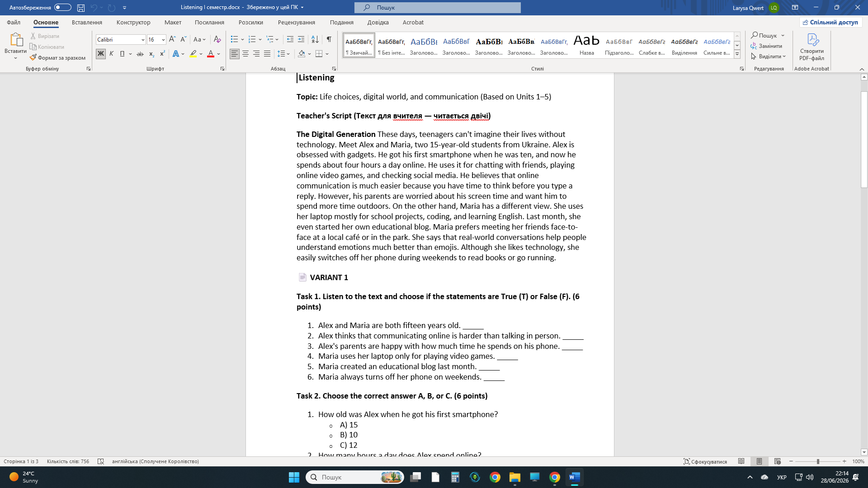
Task: Toggle the AutoSave switch
Action: coord(62,8)
